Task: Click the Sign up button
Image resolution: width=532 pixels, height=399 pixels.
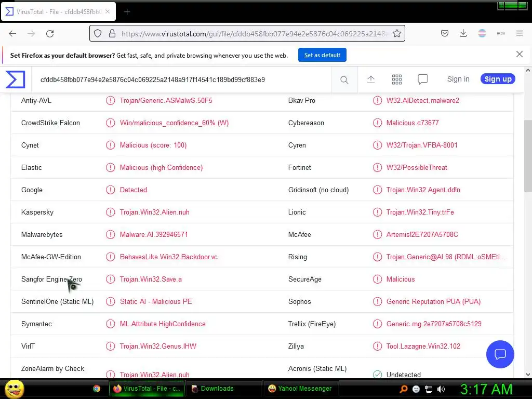Action: (498, 79)
